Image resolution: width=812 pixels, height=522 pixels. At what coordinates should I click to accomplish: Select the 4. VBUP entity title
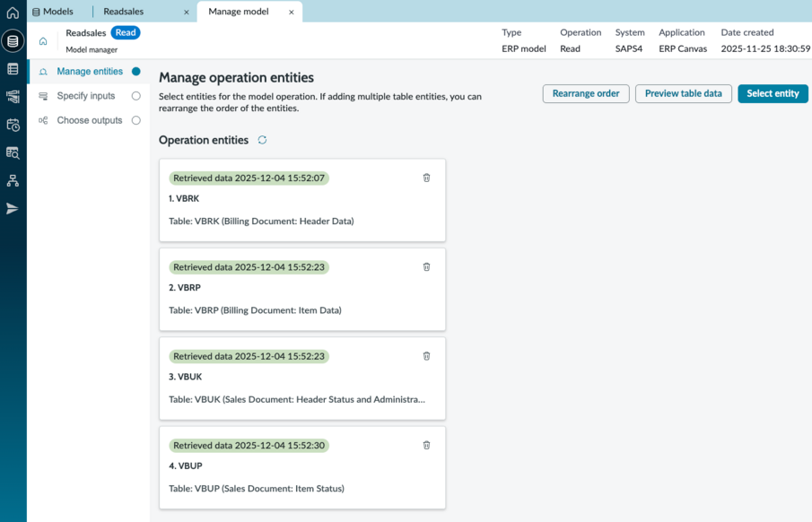coord(186,465)
